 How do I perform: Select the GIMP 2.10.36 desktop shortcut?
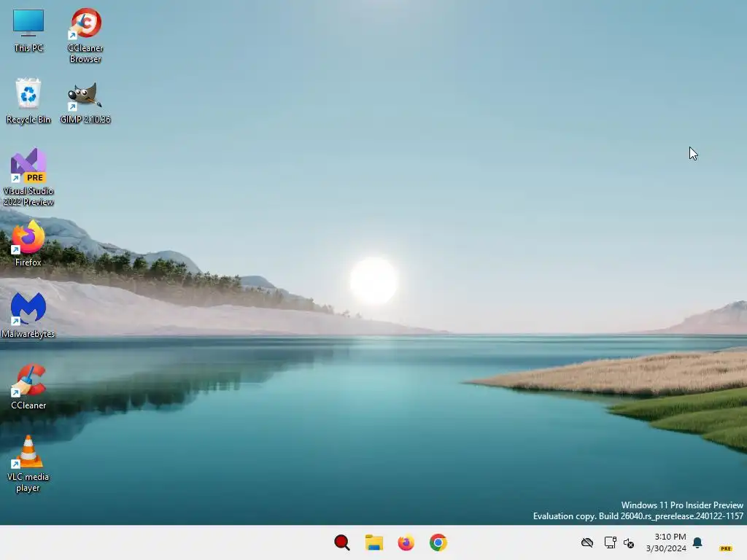click(x=85, y=102)
